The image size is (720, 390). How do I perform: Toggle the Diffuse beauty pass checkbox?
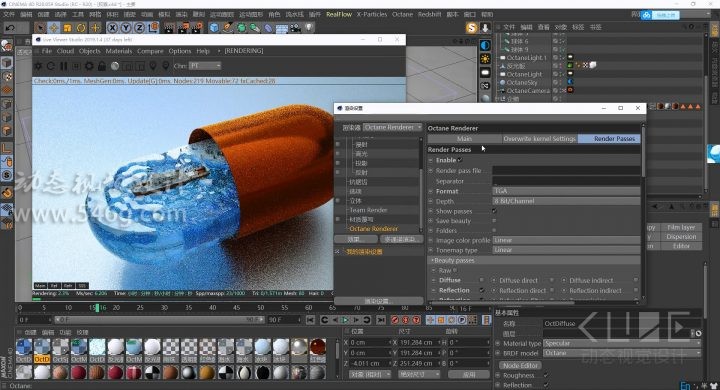482,280
